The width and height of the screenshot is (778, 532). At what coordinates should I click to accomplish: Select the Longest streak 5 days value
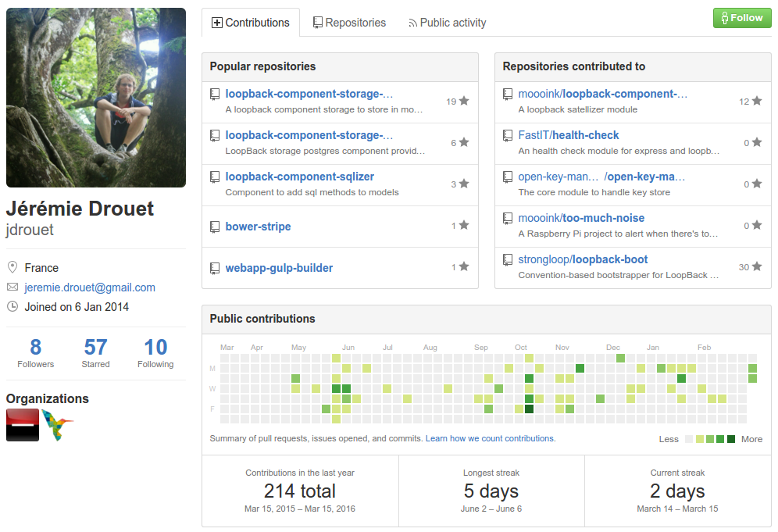point(491,491)
